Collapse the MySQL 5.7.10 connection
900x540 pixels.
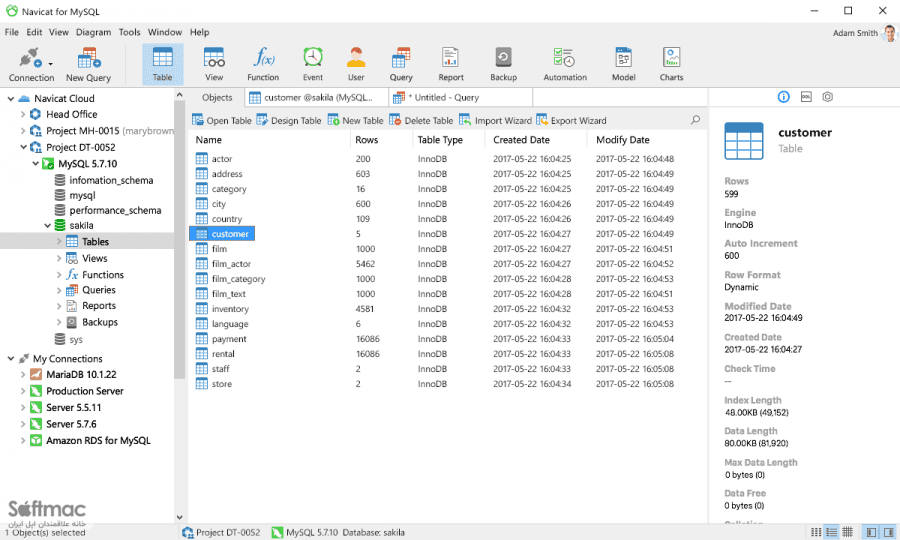pyautogui.click(x=36, y=164)
